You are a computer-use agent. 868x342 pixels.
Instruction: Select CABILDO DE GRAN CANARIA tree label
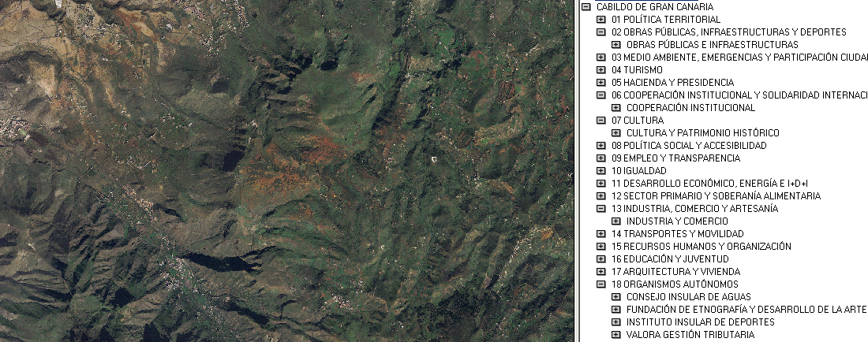tap(655, 7)
